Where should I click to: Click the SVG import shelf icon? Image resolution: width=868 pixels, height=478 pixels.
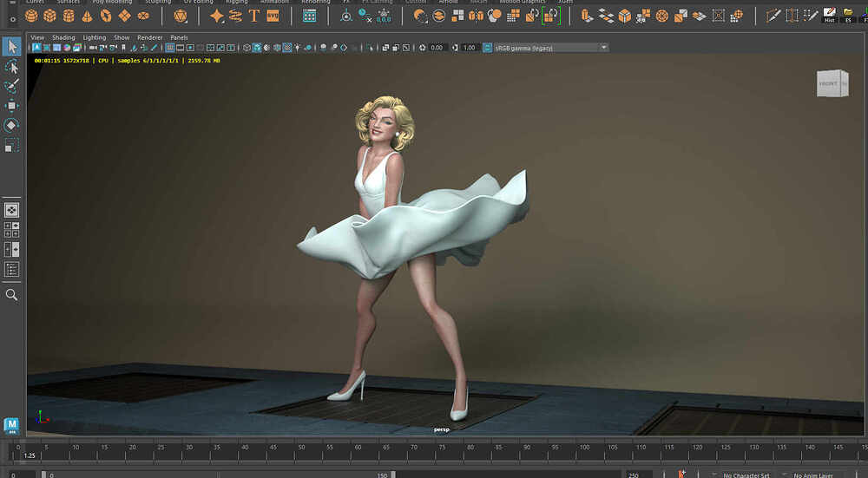click(273, 16)
